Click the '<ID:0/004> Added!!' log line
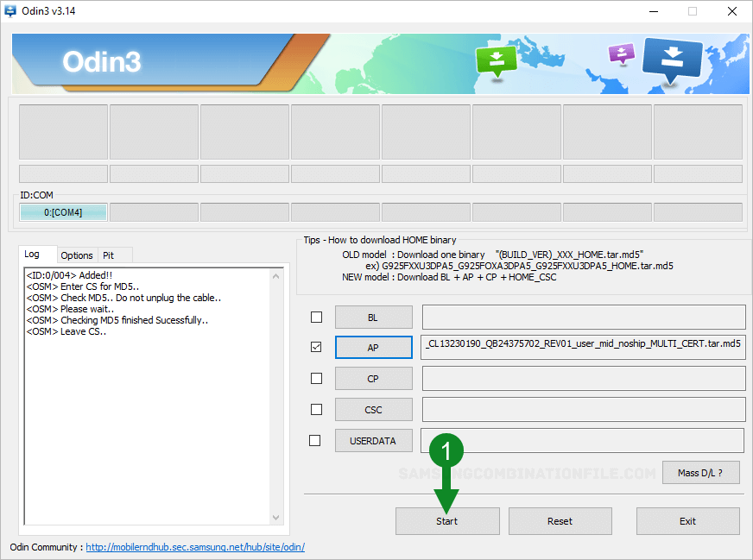The height and width of the screenshot is (560, 753). pyautogui.click(x=69, y=275)
